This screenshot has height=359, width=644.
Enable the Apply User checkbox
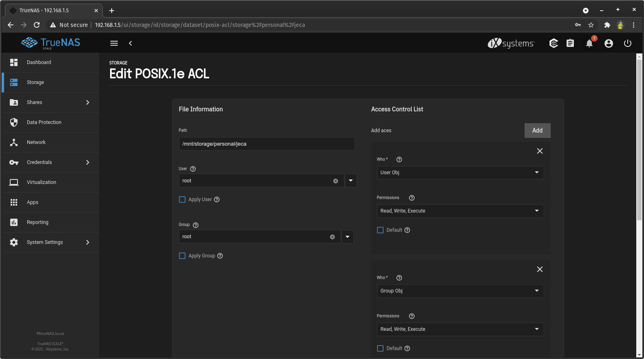click(182, 199)
